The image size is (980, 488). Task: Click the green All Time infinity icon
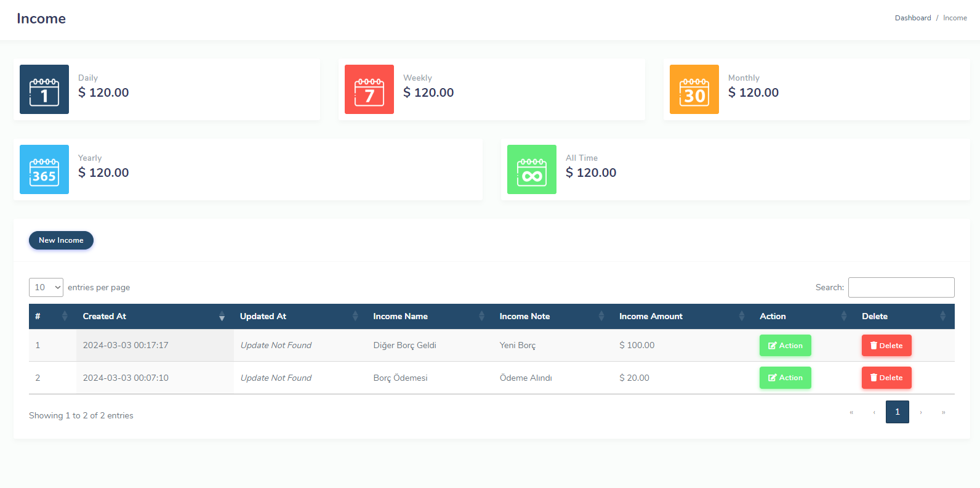point(532,169)
